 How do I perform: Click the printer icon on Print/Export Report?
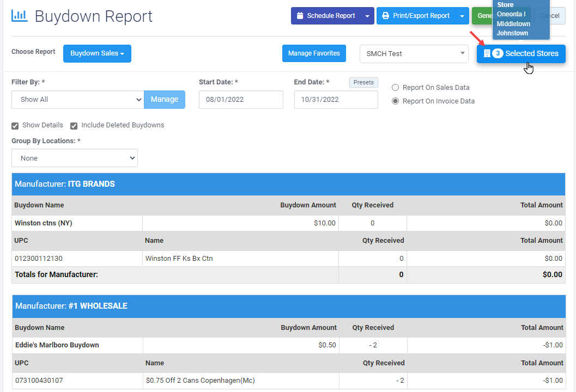tap(385, 16)
